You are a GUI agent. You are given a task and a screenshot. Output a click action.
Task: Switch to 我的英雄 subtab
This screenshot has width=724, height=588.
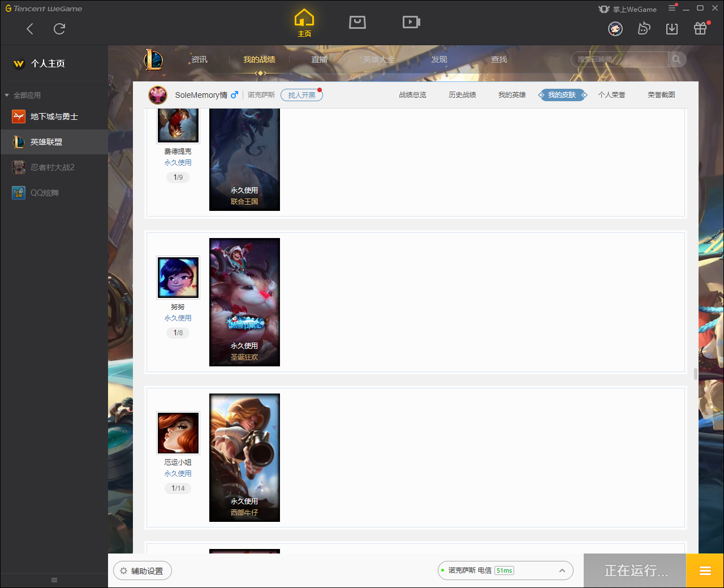pyautogui.click(x=512, y=95)
